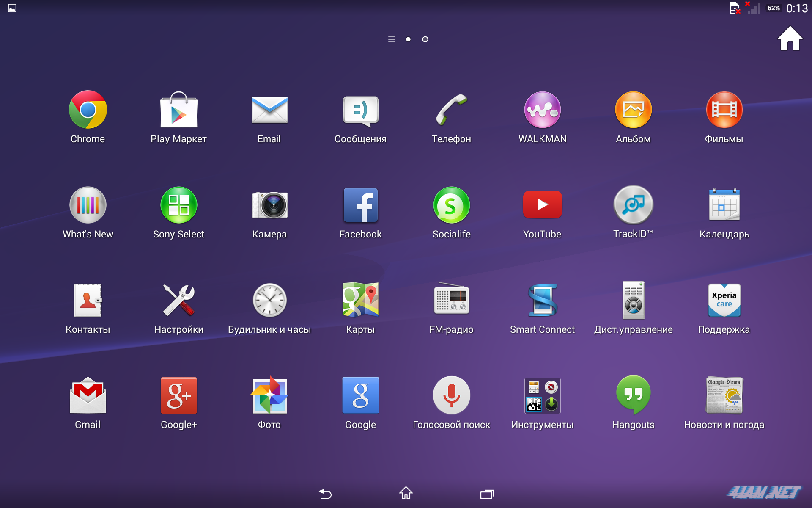Screen dimensions: 812x508
Task: Open Фото photos app
Action: point(269,395)
